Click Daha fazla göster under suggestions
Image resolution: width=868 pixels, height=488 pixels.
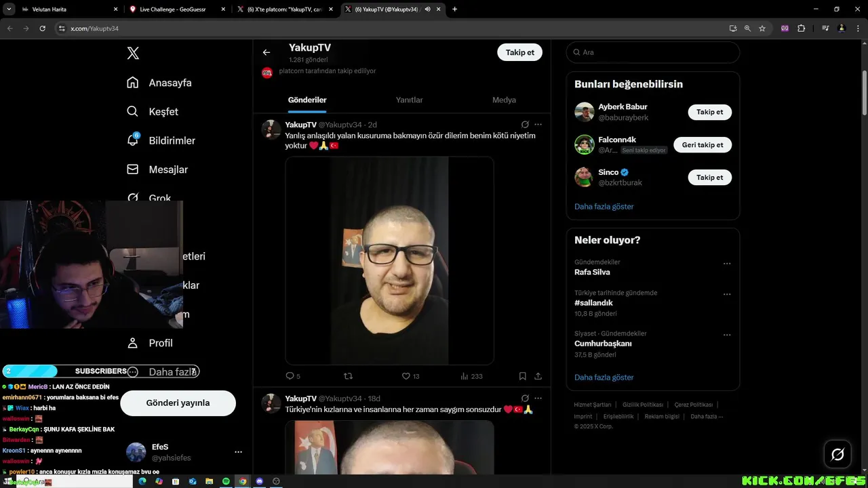[604, 206]
